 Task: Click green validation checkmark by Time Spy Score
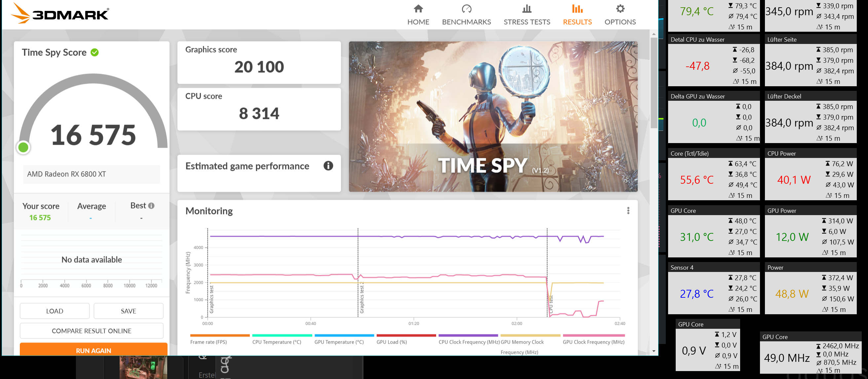point(95,53)
